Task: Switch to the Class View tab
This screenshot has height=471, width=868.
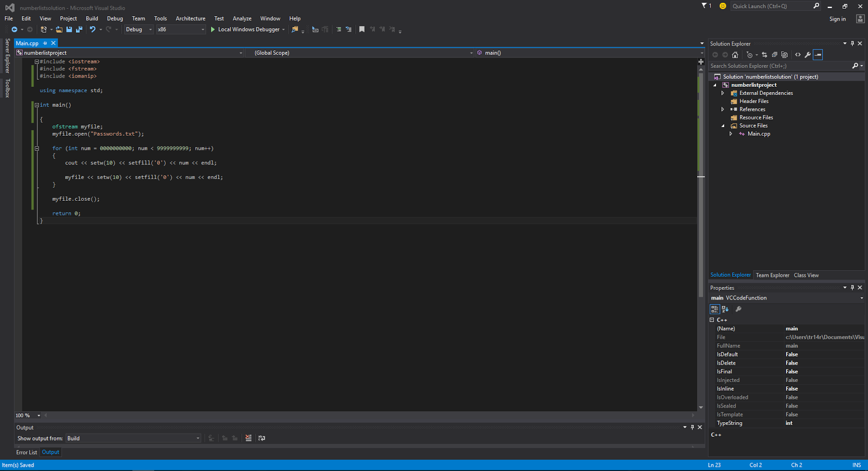Action: tap(806, 275)
